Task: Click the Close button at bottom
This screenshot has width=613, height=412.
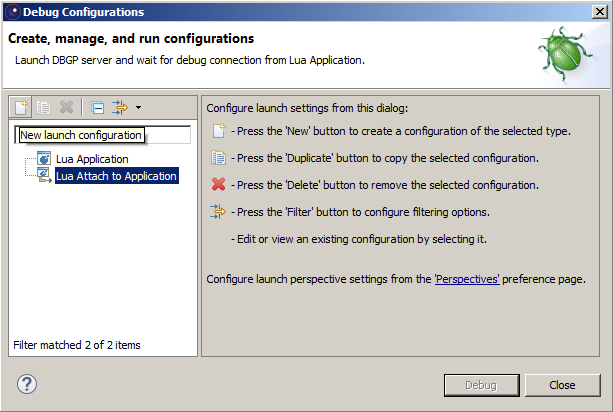Action: 562,385
